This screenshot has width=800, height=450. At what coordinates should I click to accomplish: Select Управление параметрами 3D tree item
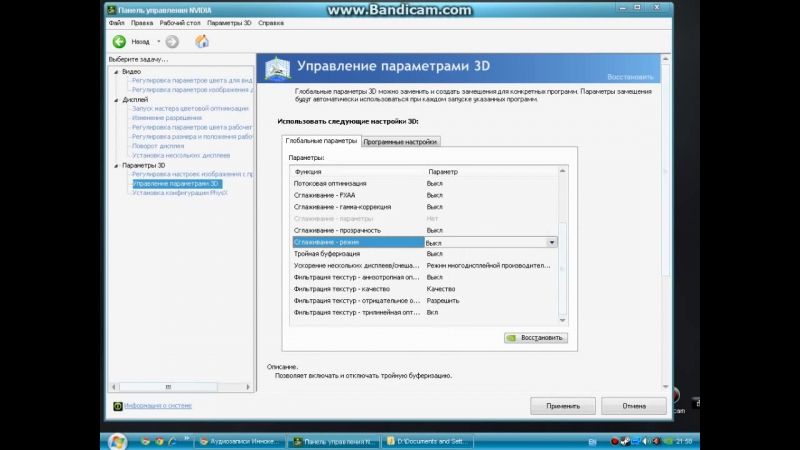[177, 184]
